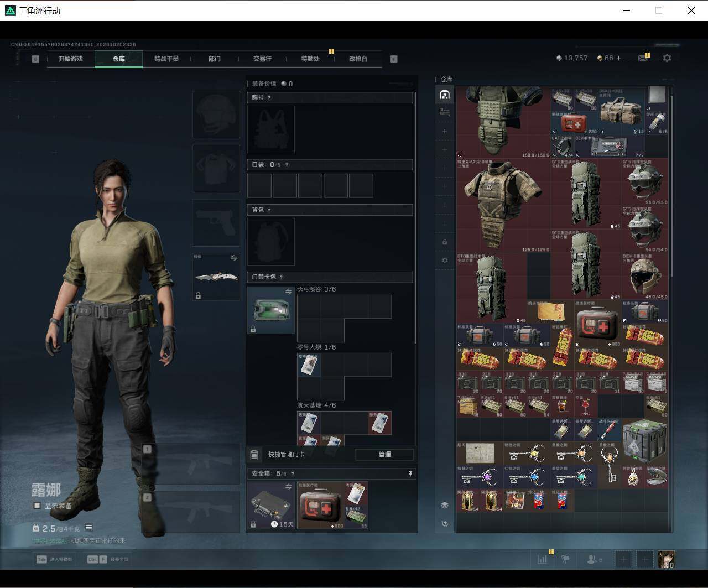The image size is (708, 588).
Task: Pin the 安全箱 panel
Action: pyautogui.click(x=410, y=473)
